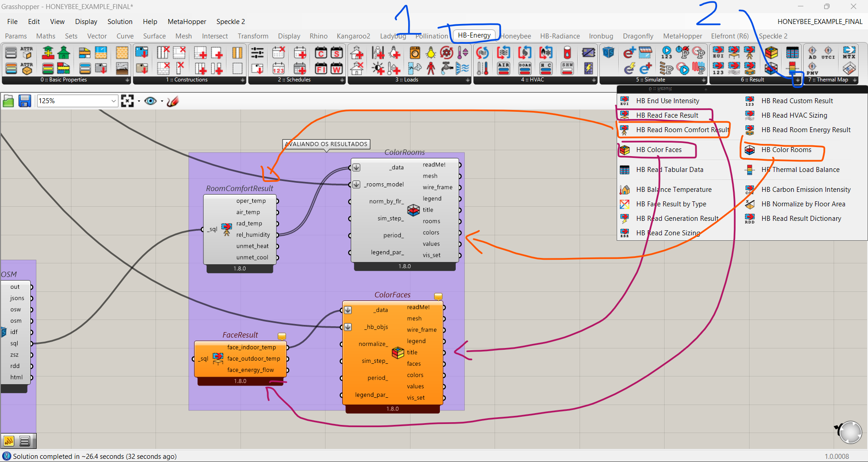Click the washing machine equipment load icon
The height and width of the screenshot is (462, 868).
[x=415, y=53]
